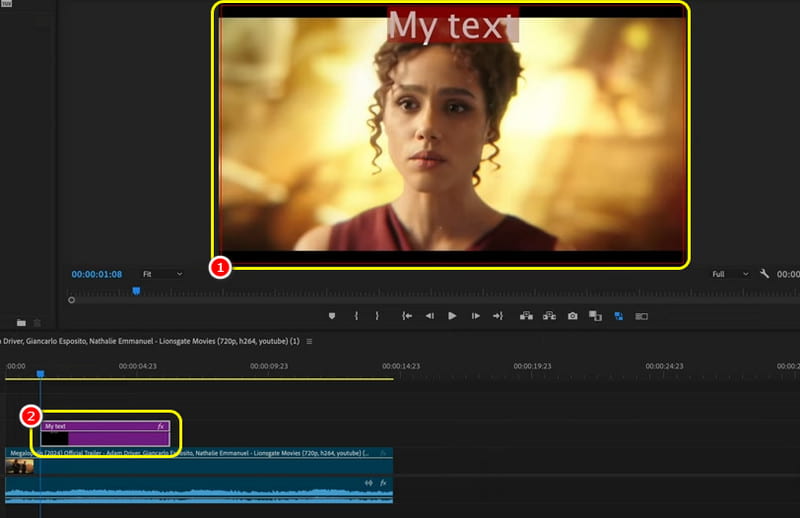The height and width of the screenshot is (518, 800).
Task: Jump to the Out point
Action: click(x=498, y=316)
